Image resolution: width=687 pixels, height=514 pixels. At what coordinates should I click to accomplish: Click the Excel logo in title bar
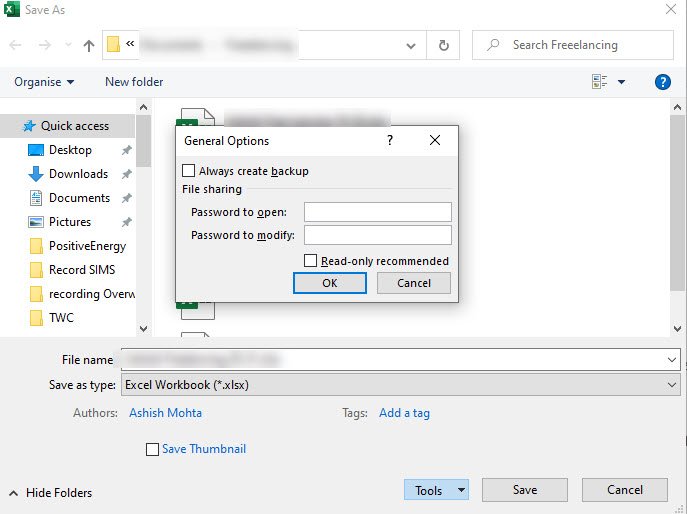coord(12,9)
